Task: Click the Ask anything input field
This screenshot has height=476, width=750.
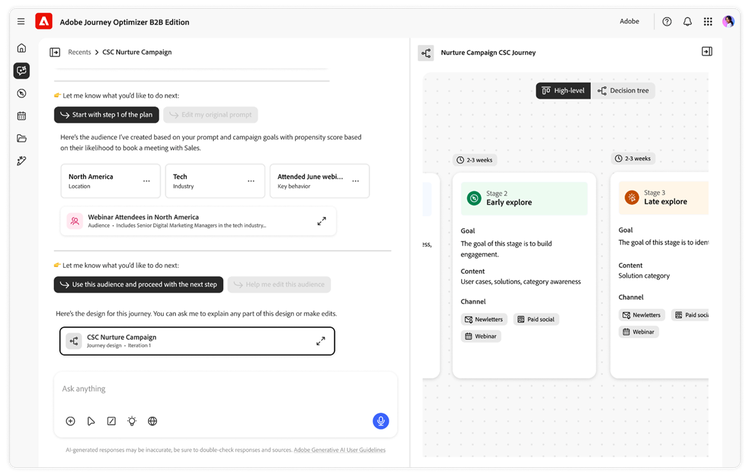Action: [x=225, y=389]
